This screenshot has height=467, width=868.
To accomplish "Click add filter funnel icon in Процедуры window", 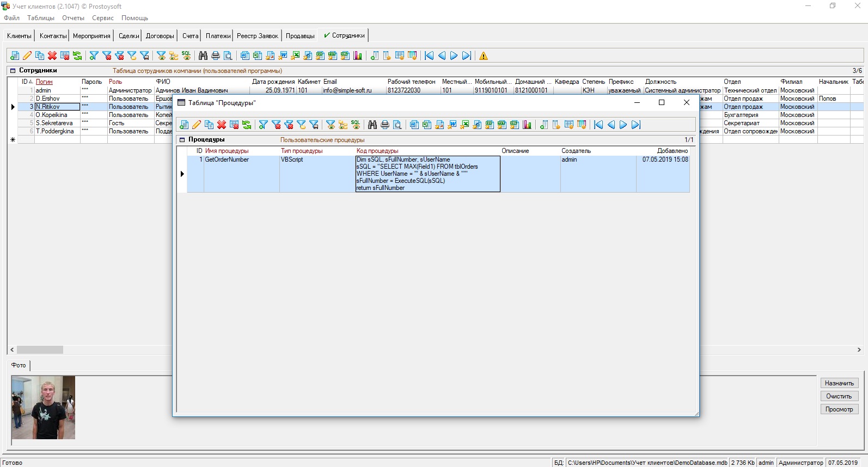I will point(264,125).
